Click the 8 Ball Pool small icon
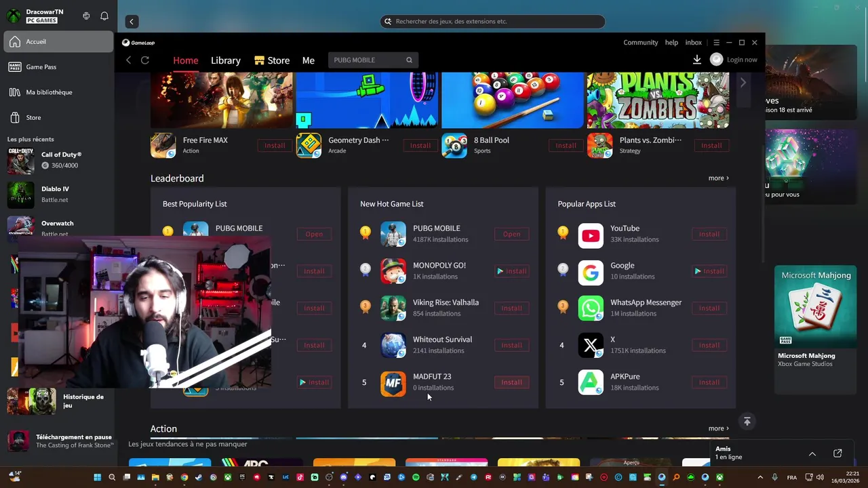The width and height of the screenshot is (868, 488). coord(454,146)
